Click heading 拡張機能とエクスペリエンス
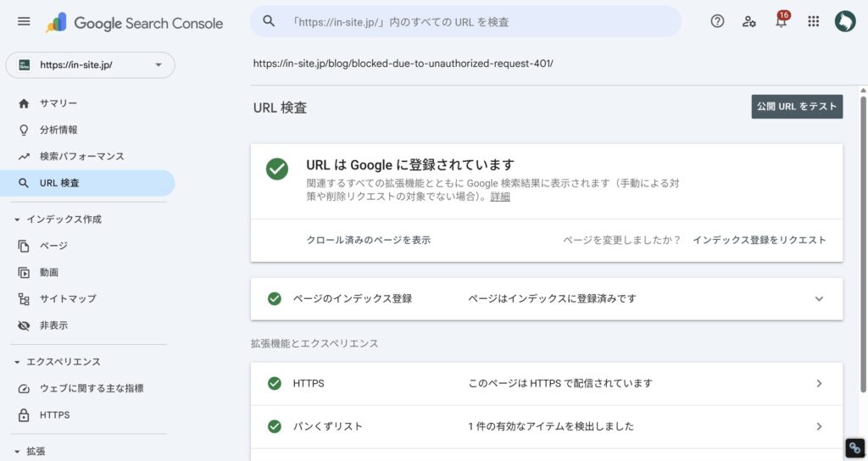This screenshot has height=461, width=868. coord(314,344)
